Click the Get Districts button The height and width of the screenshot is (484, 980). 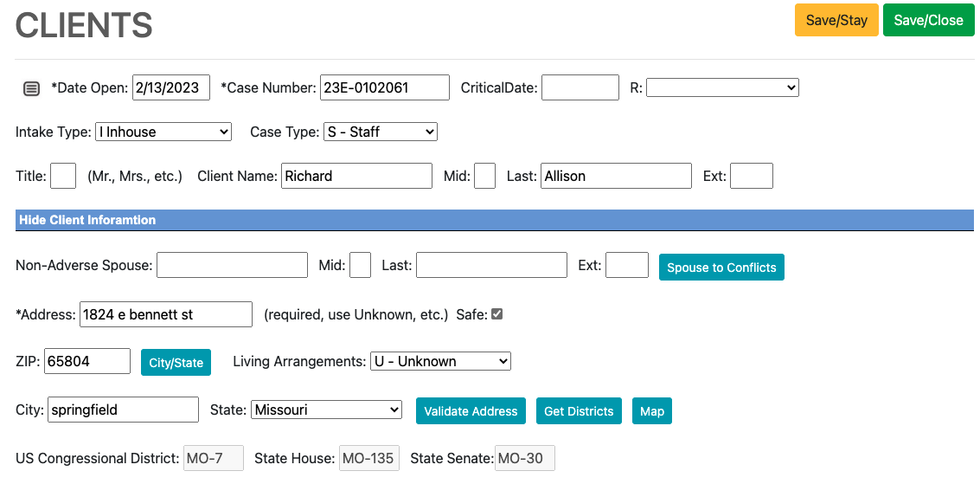point(579,410)
